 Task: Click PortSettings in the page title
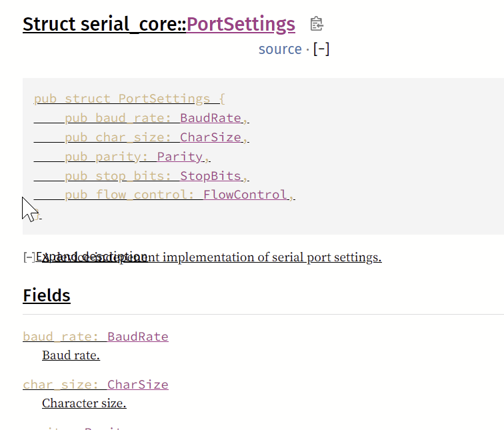[241, 25]
